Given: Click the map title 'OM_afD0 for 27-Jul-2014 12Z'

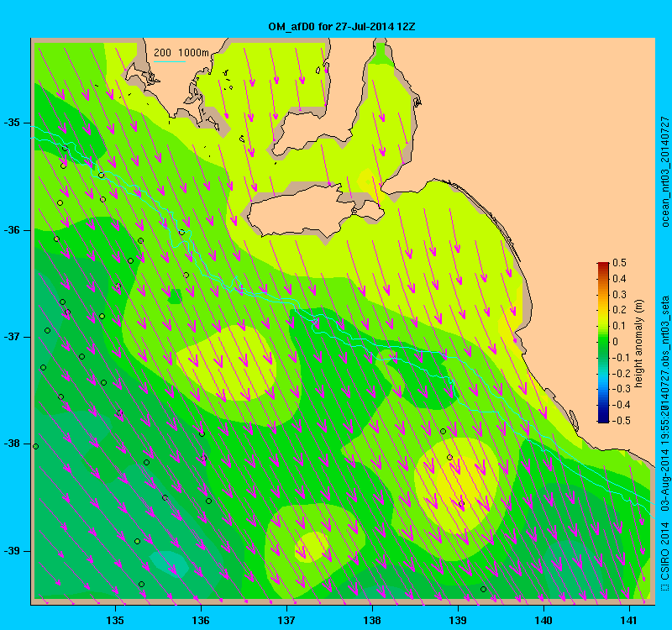Looking at the screenshot, I should click(x=342, y=27).
